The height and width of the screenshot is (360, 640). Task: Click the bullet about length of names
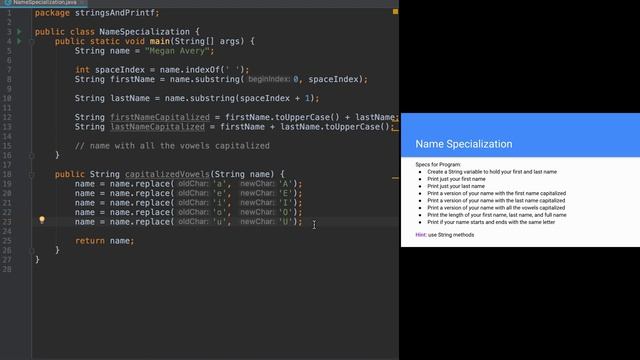[x=497, y=215]
